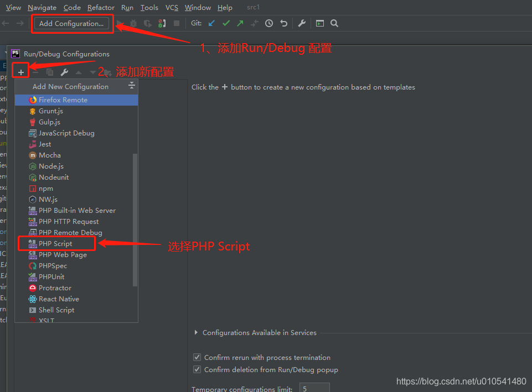Click the plus add new configuration button
This screenshot has width=532, height=392.
20,72
